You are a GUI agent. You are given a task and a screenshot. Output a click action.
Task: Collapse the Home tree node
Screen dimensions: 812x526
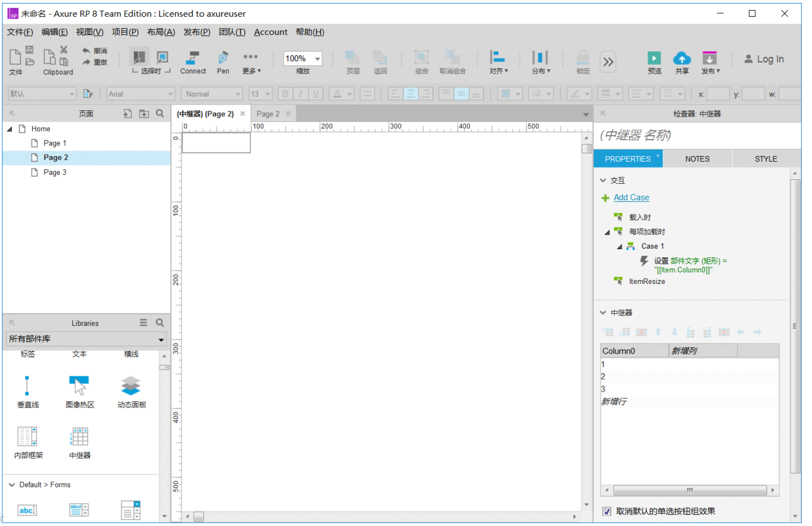pyautogui.click(x=10, y=129)
